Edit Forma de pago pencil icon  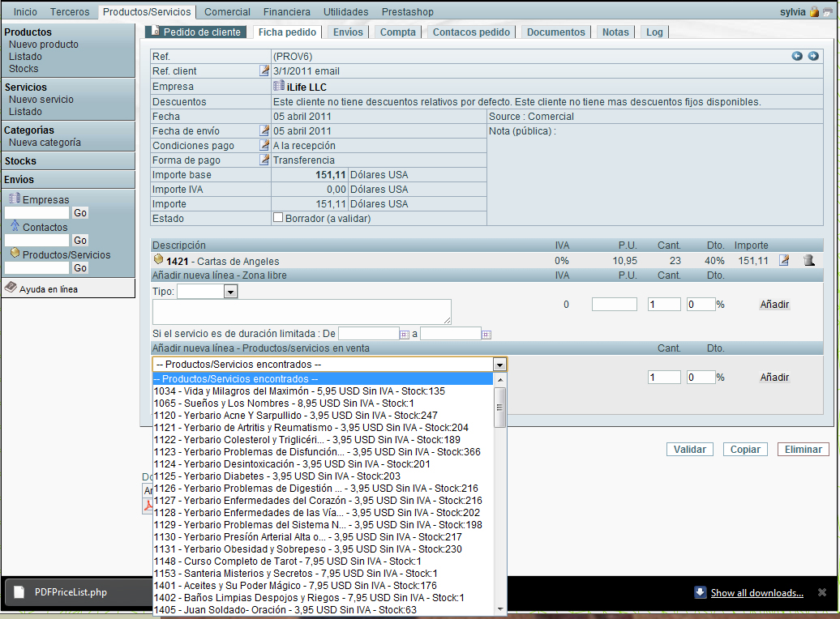coord(264,159)
